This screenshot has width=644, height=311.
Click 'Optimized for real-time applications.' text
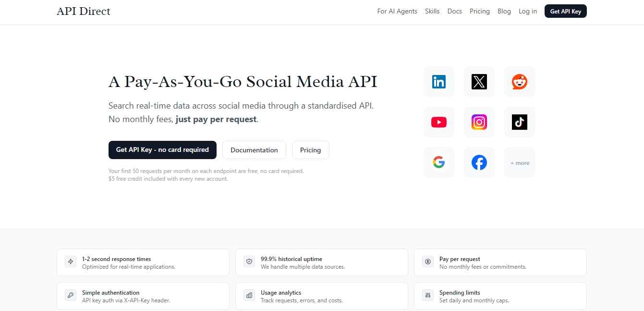coord(129,267)
